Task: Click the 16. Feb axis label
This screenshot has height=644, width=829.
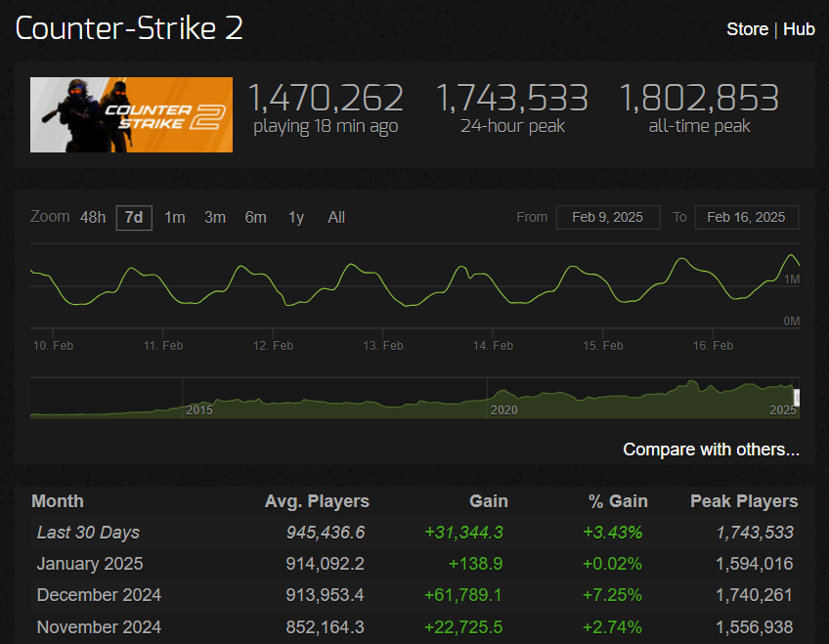Action: coord(713,346)
